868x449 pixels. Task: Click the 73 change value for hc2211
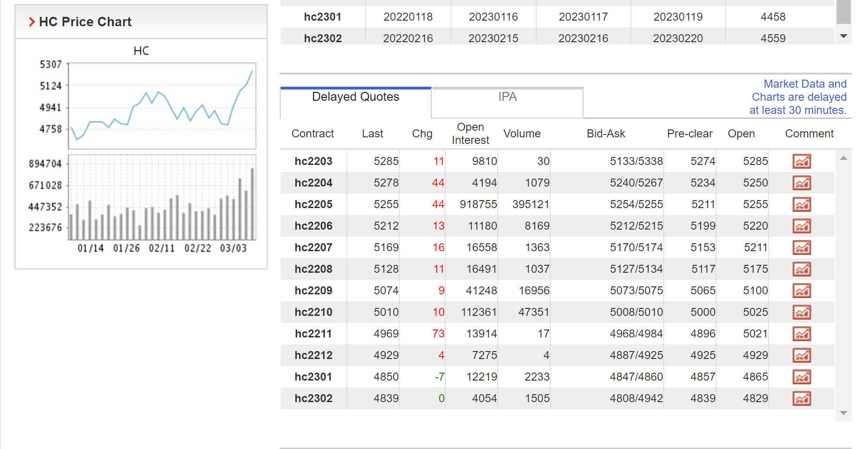tap(438, 334)
